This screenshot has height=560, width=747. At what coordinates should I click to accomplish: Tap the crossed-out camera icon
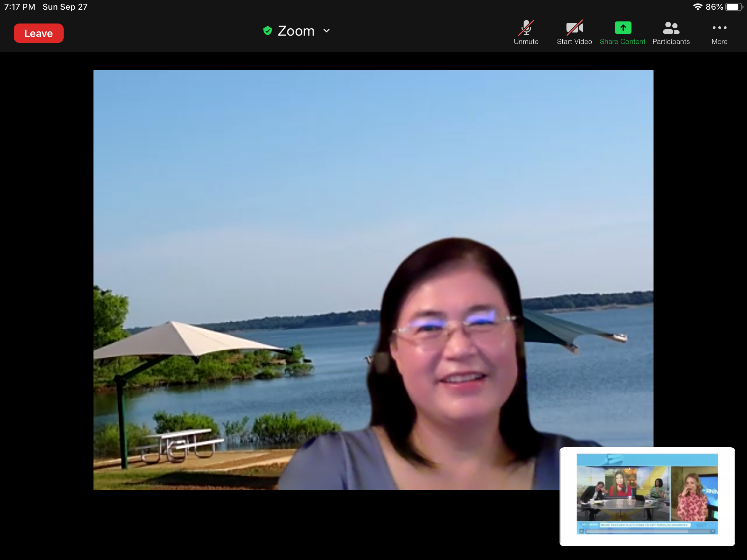(574, 28)
